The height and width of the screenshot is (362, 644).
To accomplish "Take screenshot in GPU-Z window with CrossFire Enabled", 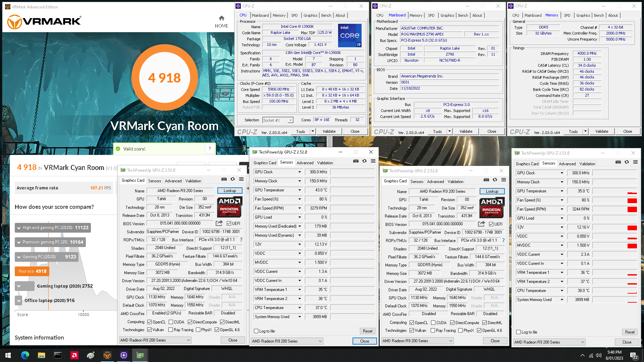I will pos(224,179).
